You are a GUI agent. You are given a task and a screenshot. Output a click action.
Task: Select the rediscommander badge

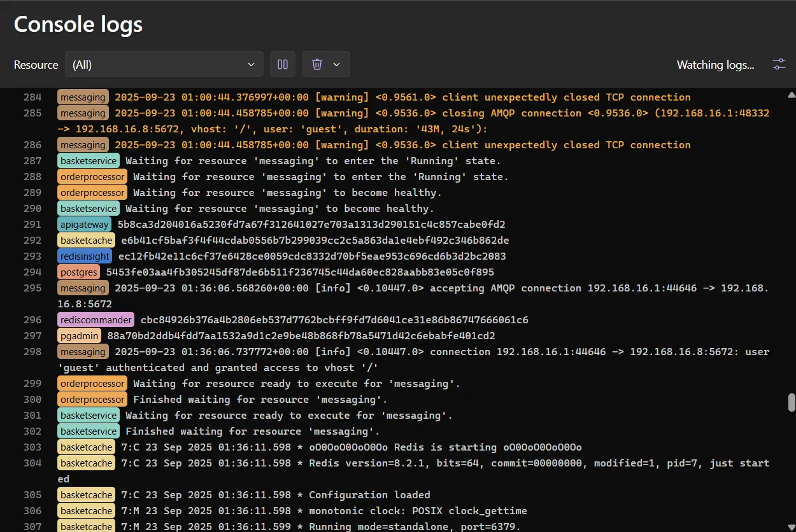click(96, 319)
